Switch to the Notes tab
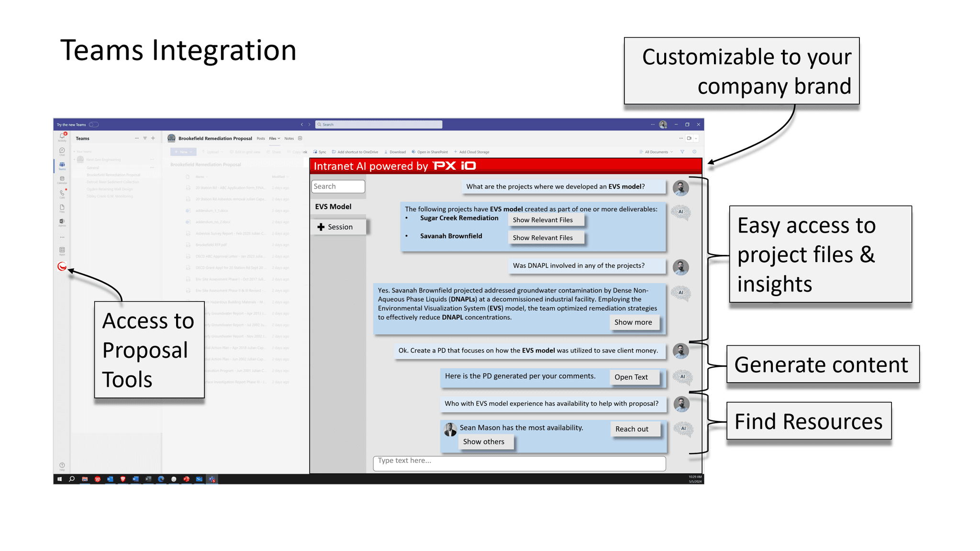The width and height of the screenshot is (980, 551). [x=289, y=138]
